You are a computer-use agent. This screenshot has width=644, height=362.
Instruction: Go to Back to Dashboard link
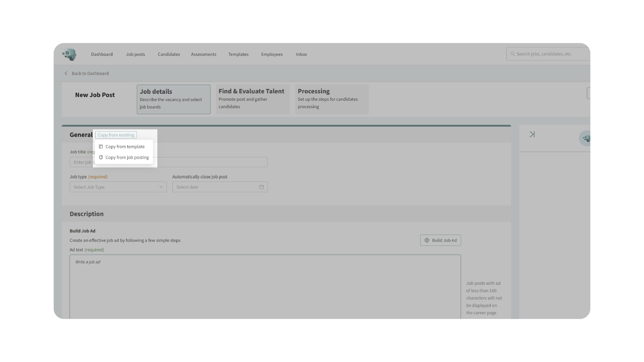[x=90, y=73]
